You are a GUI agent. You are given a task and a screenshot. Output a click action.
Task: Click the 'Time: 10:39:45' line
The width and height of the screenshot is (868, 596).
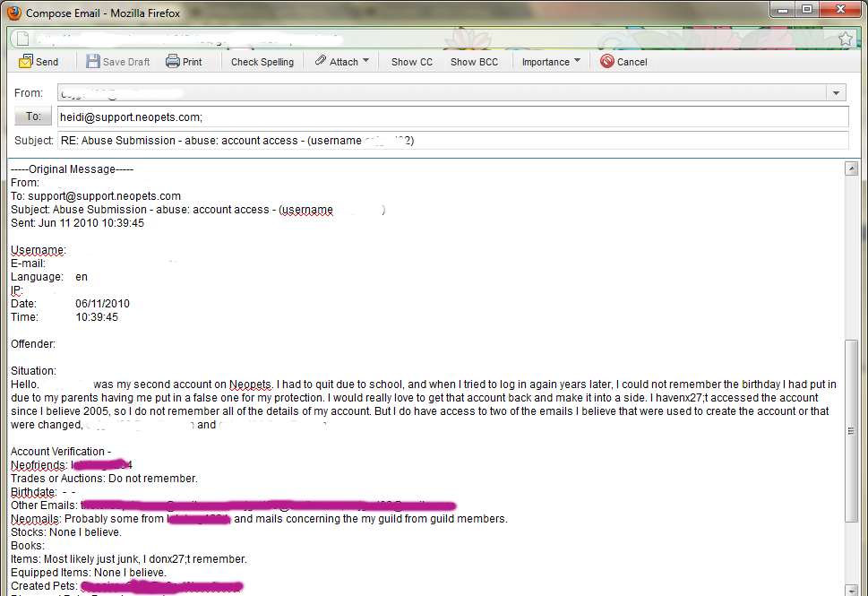[64, 317]
